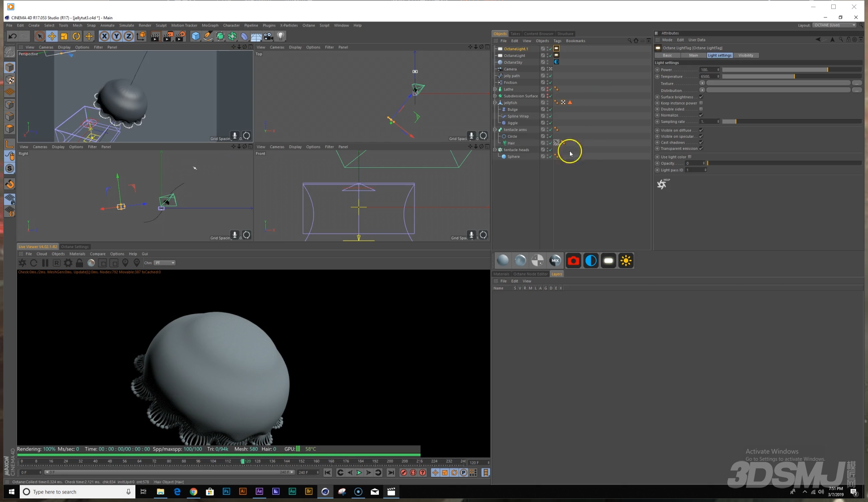This screenshot has width=868, height=502.
Task: Toggle the Y axis lock
Action: point(117,36)
